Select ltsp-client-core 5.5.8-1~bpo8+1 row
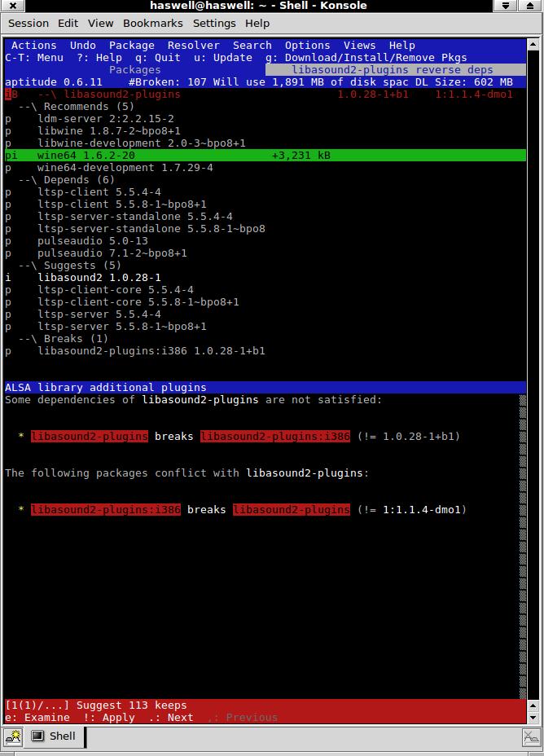The image size is (544, 756). coord(265,301)
